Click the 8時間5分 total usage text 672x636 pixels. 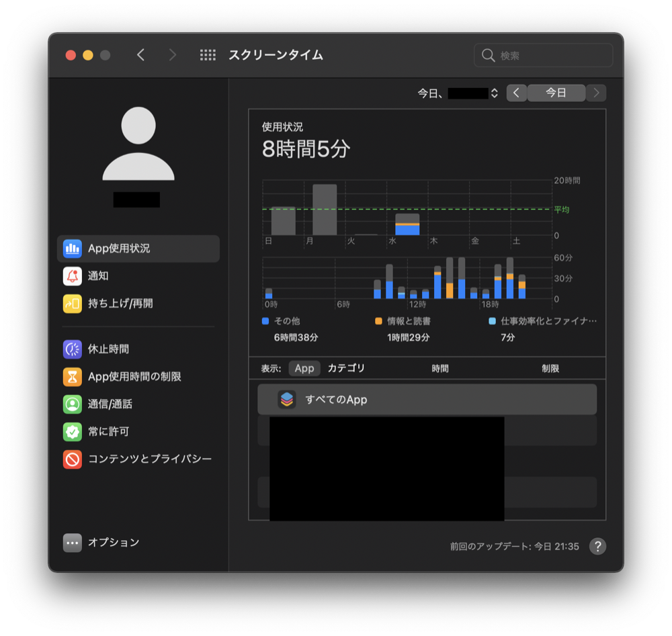tap(306, 149)
